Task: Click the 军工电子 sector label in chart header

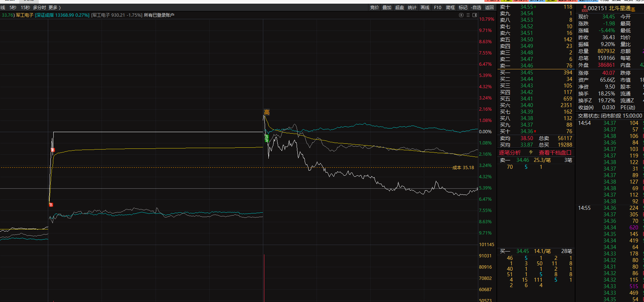Action: click(x=25, y=15)
